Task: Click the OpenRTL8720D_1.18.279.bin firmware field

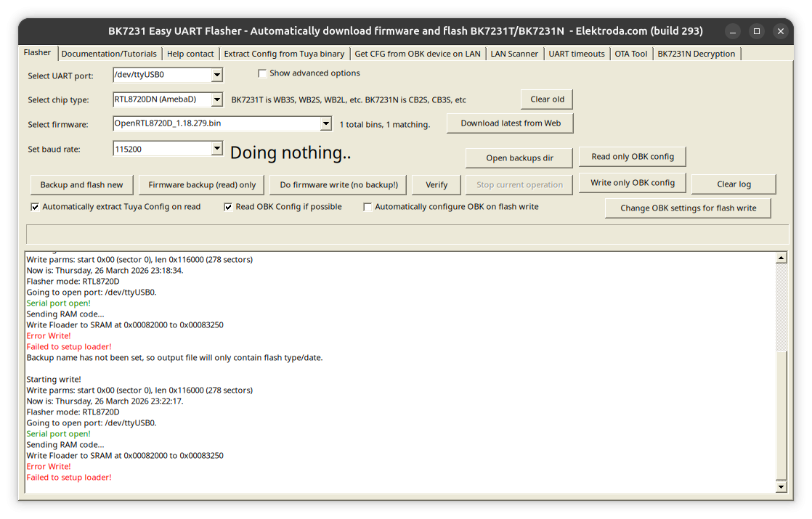Action: click(216, 123)
